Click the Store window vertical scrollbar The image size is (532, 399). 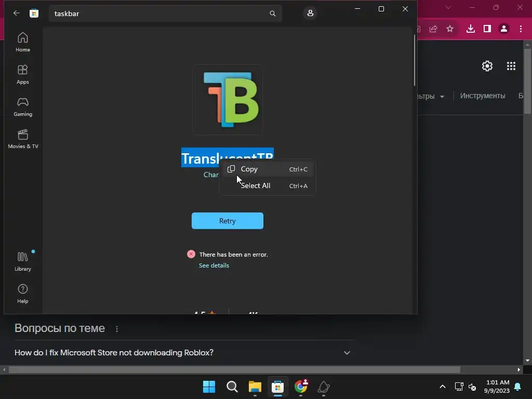point(414,60)
